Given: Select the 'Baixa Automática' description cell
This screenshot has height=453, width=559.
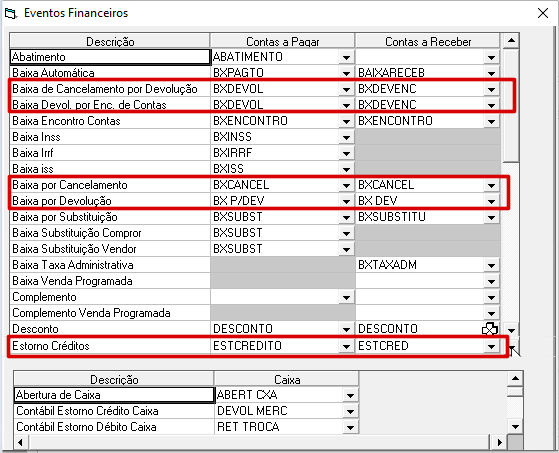Looking at the screenshot, I should [x=110, y=73].
